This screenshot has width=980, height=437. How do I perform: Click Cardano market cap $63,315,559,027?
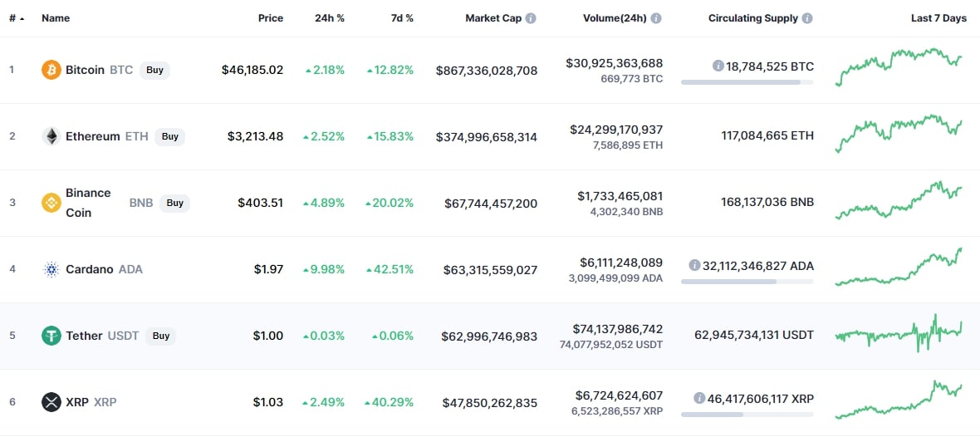(x=490, y=269)
